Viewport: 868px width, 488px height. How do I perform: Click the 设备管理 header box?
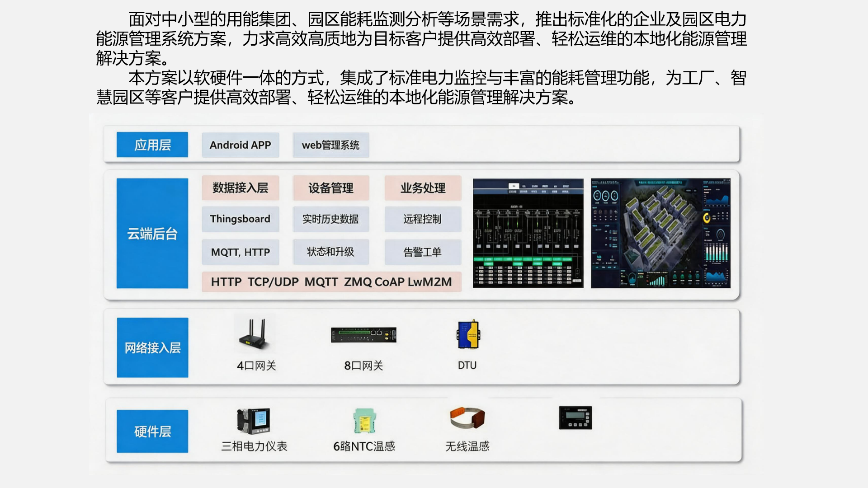[x=331, y=188]
